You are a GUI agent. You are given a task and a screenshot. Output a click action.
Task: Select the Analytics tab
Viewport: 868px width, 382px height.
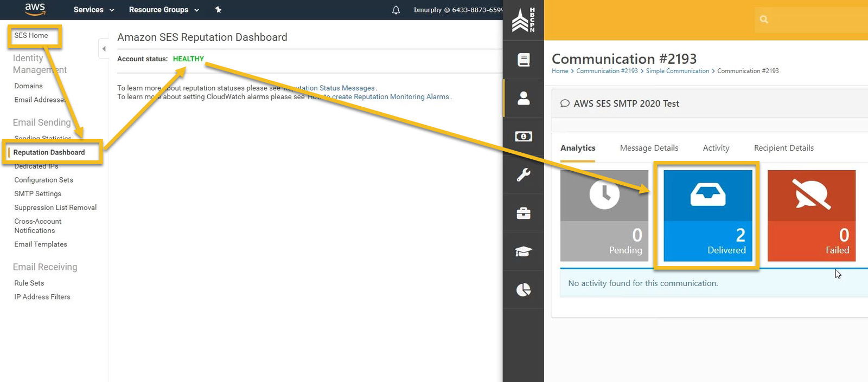[x=578, y=148]
